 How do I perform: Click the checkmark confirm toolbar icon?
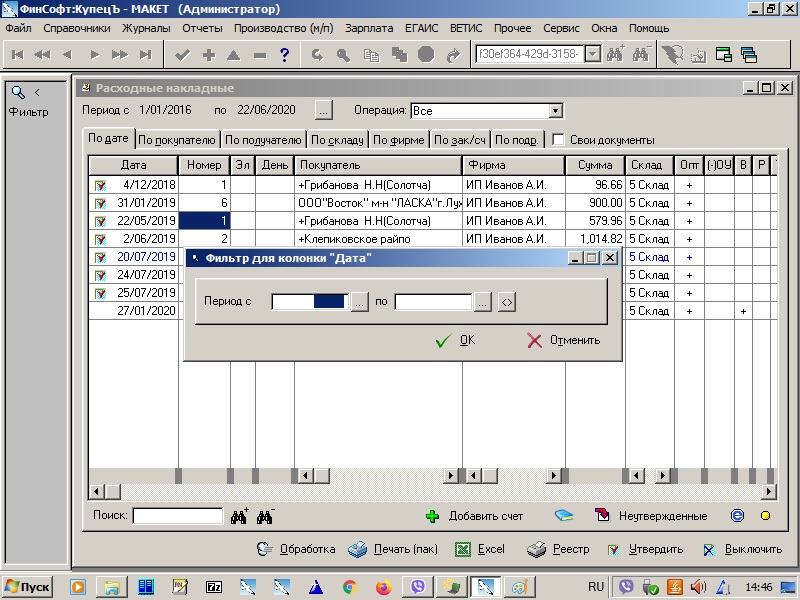click(x=182, y=55)
